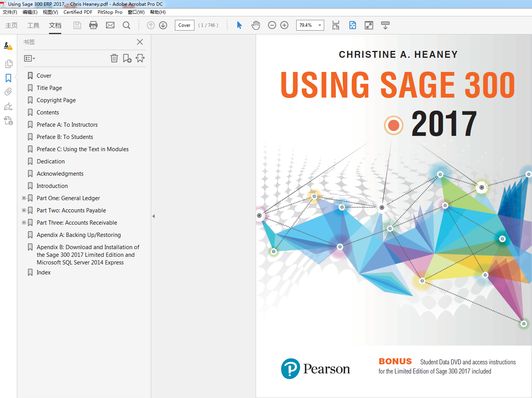Image resolution: width=532 pixels, height=398 pixels.
Task: Open Apendix A: Backing Up/Restoring bookmark
Action: tap(79, 235)
